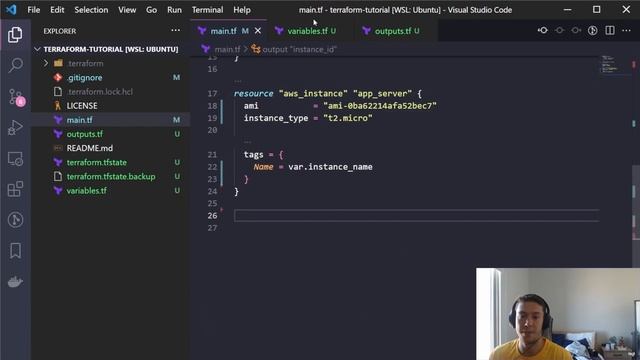Click the output symbol icon in breadcrumb

point(256,49)
